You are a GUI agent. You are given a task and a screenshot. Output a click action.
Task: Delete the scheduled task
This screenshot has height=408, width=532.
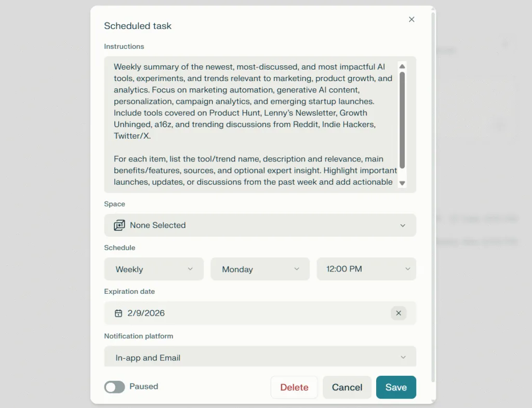(x=294, y=387)
